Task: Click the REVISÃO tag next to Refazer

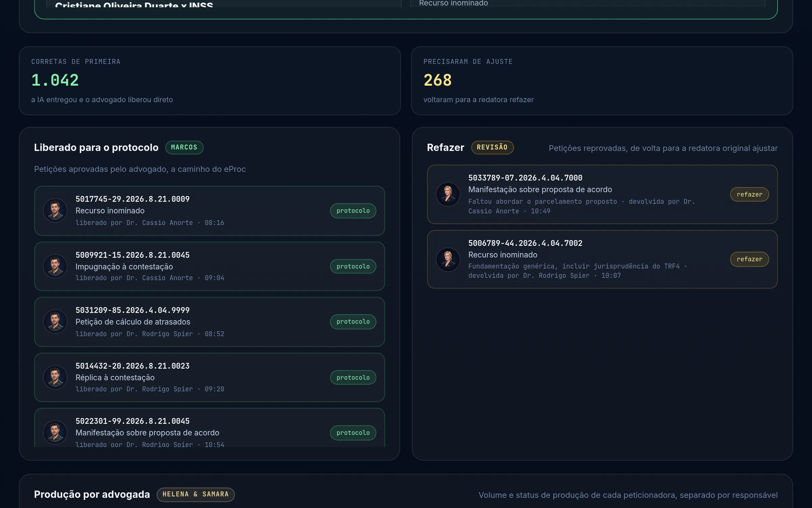Action: coord(492,147)
